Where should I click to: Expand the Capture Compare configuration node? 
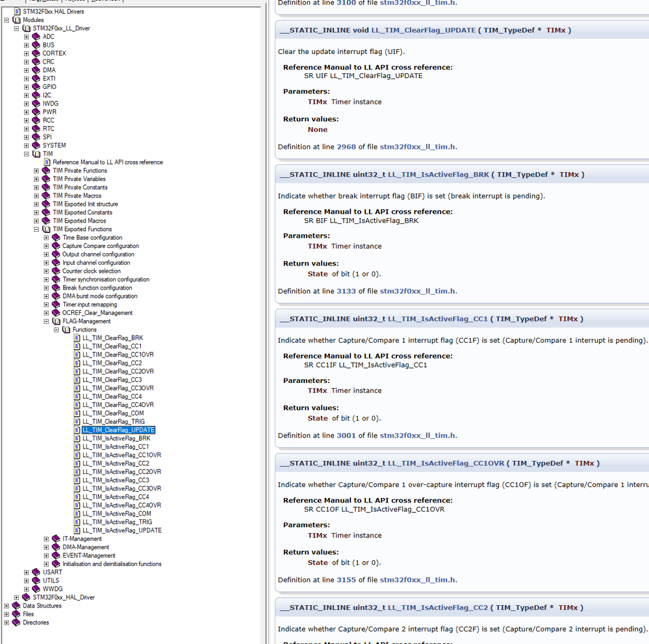click(x=46, y=246)
